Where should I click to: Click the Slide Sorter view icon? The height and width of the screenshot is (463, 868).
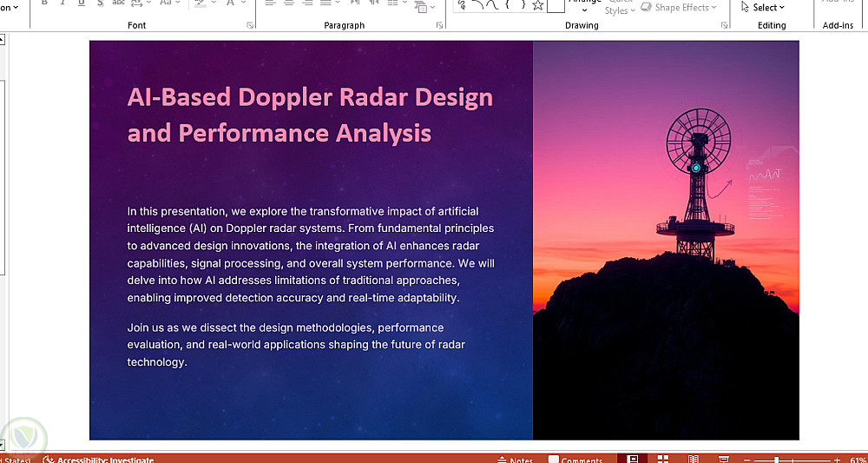(663, 459)
